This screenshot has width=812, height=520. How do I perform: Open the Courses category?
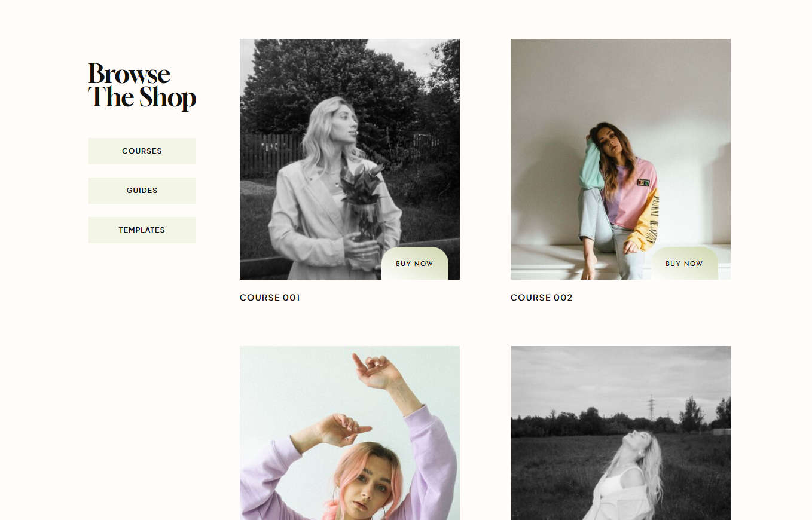(142, 151)
